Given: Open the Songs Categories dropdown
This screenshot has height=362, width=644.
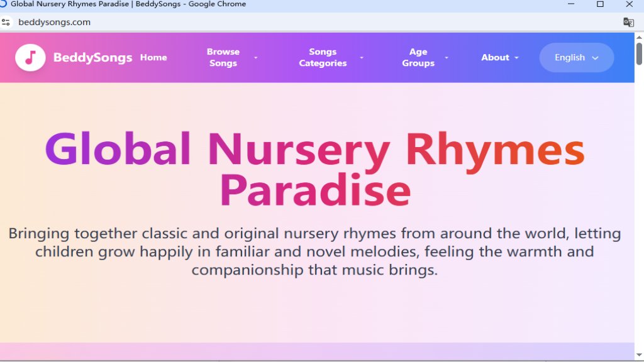Looking at the screenshot, I should coord(361,57).
